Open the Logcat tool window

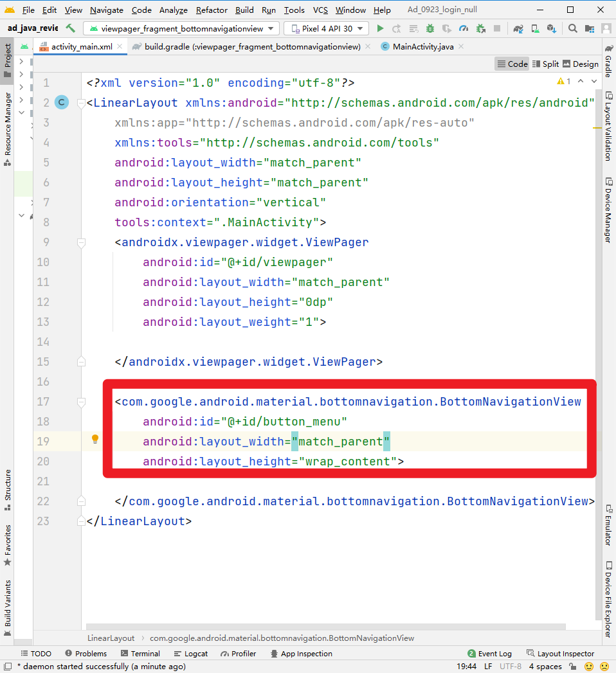click(191, 653)
